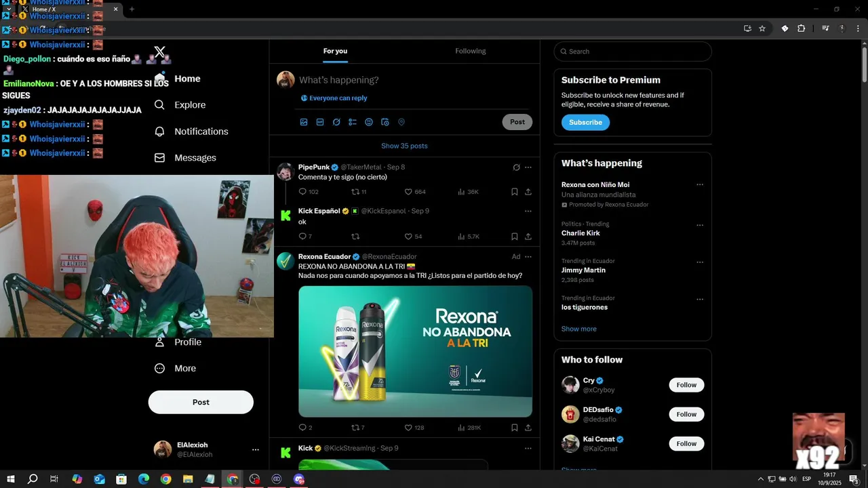Like Kick Español's post
This screenshot has width=868, height=488.
[x=408, y=237]
